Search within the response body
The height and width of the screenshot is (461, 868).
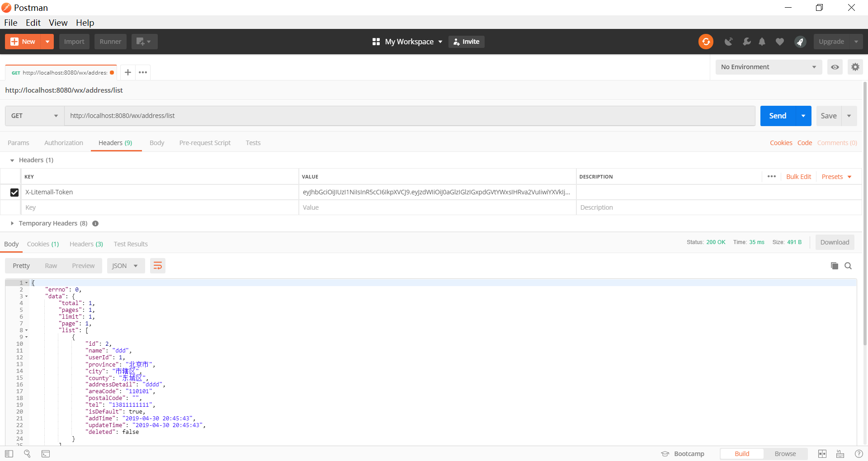coord(848,266)
